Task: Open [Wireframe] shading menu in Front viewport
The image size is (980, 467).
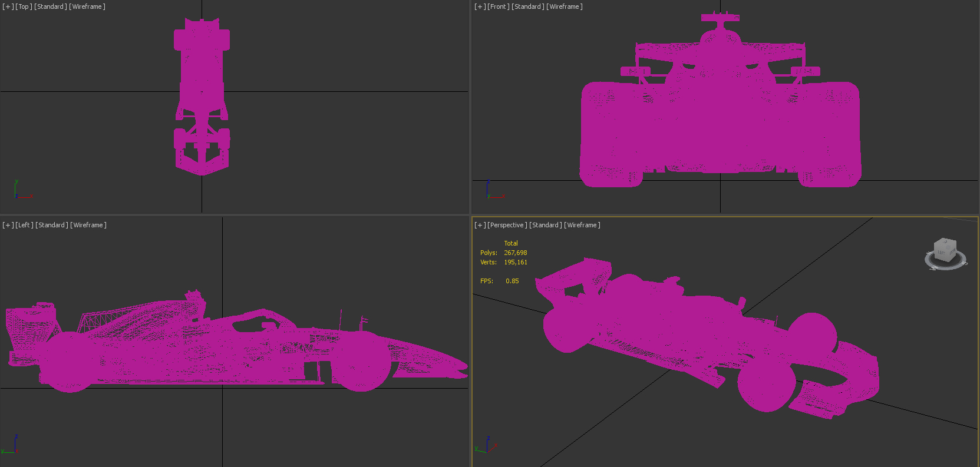Action: (x=565, y=6)
